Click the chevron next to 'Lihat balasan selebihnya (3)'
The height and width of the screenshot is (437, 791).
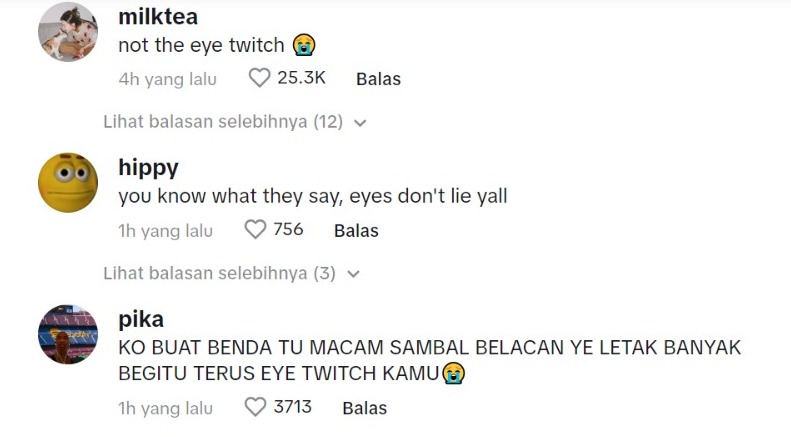(x=352, y=274)
